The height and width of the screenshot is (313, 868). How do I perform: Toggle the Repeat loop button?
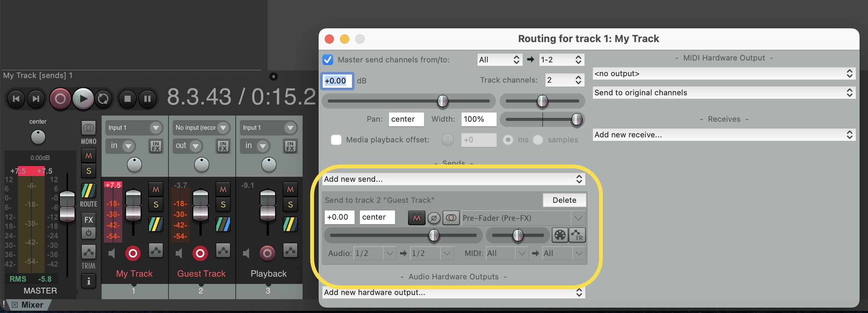click(103, 99)
